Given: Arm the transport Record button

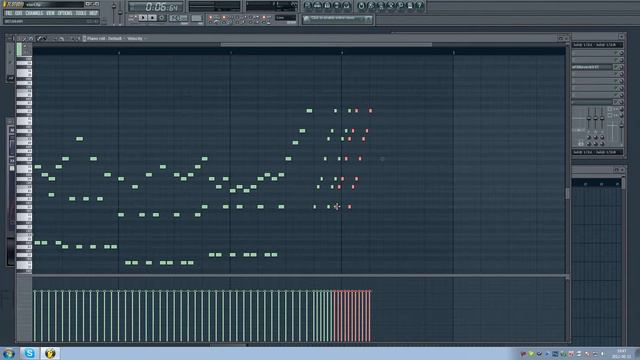Looking at the screenshot, I should tap(162, 18).
